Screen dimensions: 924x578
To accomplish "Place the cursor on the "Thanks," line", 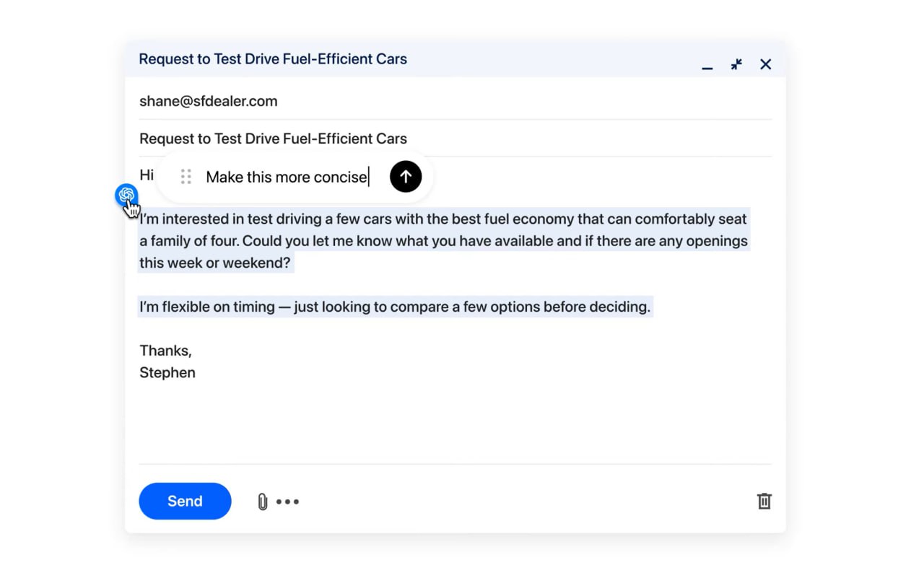I will (165, 351).
